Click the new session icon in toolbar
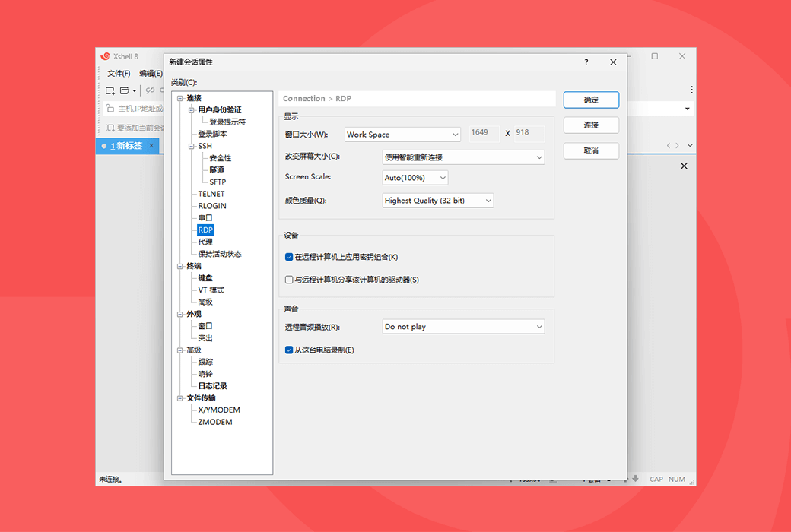791x532 pixels. tap(110, 90)
